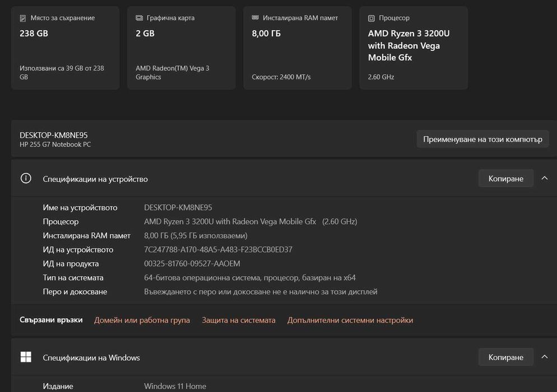Screen dimensions: 557x392
Task: Open the storage card showing 238 GB
Action: point(66,48)
